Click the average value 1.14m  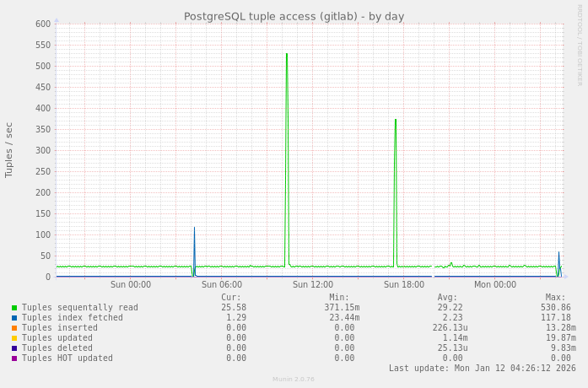[456, 337]
